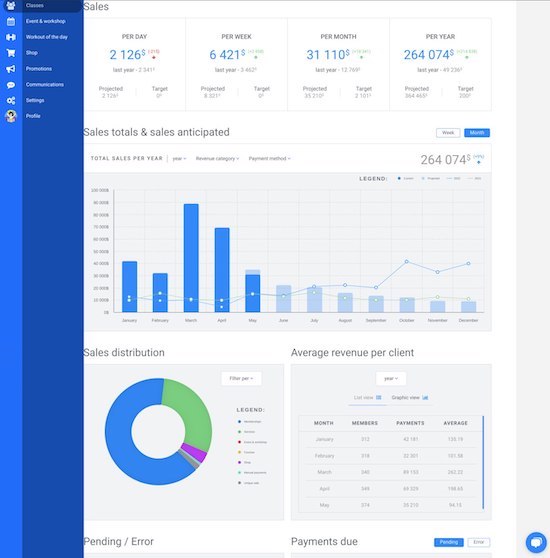Click the Graphic view chart icon
The width and height of the screenshot is (550, 558).
tap(425, 398)
